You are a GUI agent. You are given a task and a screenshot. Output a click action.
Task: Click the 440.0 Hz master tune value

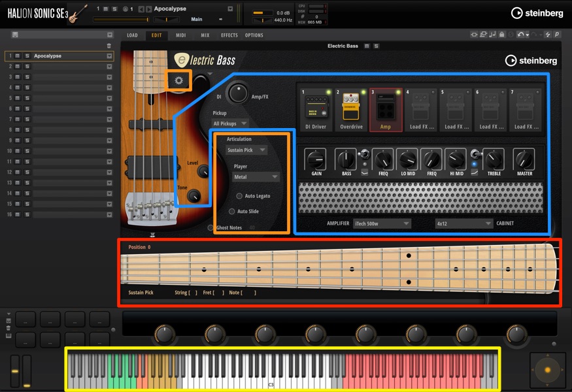click(x=283, y=20)
